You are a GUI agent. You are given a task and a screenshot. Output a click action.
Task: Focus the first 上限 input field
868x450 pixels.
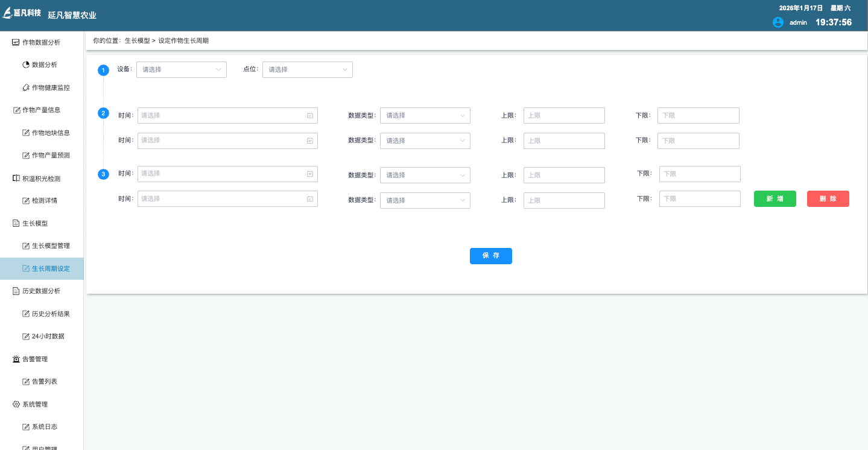point(563,115)
